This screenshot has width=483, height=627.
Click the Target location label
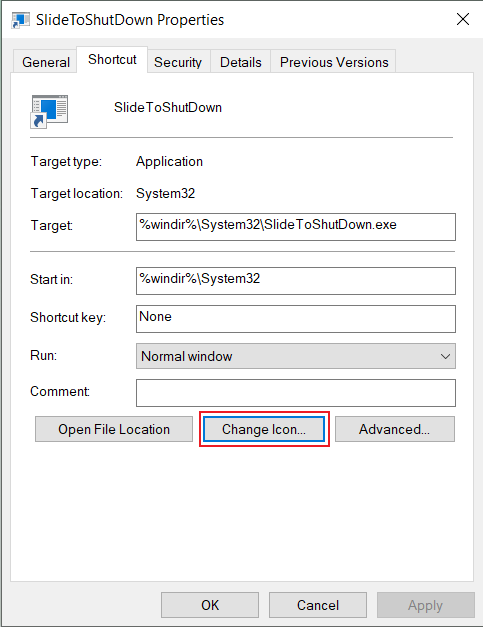[x=77, y=194]
